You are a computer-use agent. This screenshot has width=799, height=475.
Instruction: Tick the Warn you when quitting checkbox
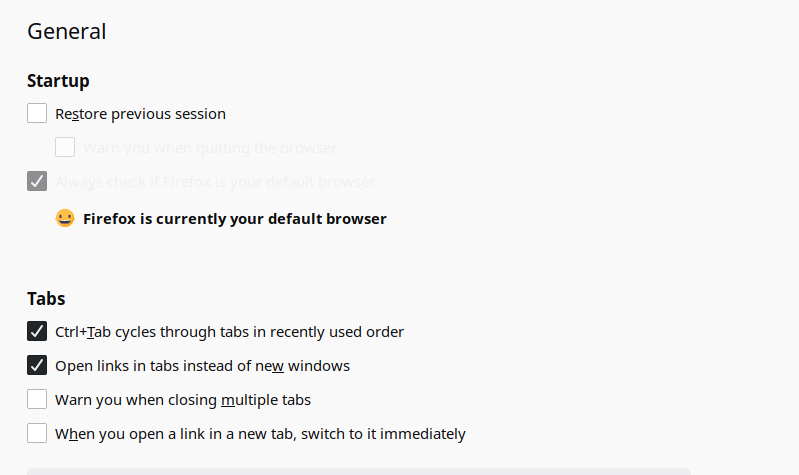pos(65,147)
